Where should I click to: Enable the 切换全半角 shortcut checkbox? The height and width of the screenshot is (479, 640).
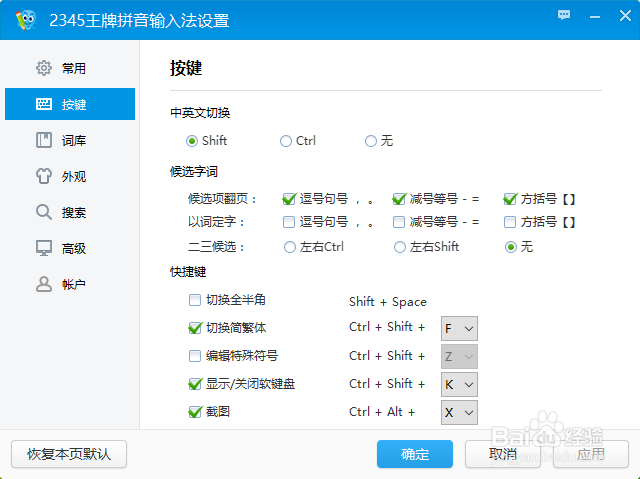click(195, 300)
